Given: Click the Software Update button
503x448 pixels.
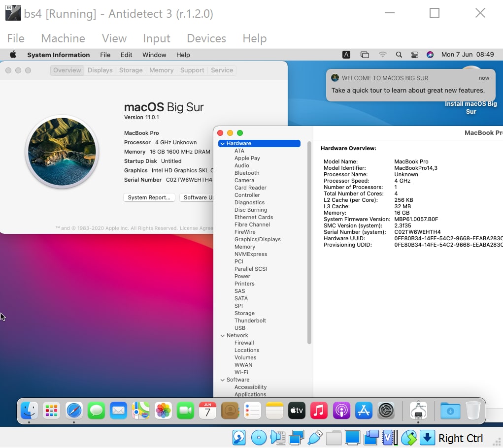Looking at the screenshot, I should pos(197,197).
